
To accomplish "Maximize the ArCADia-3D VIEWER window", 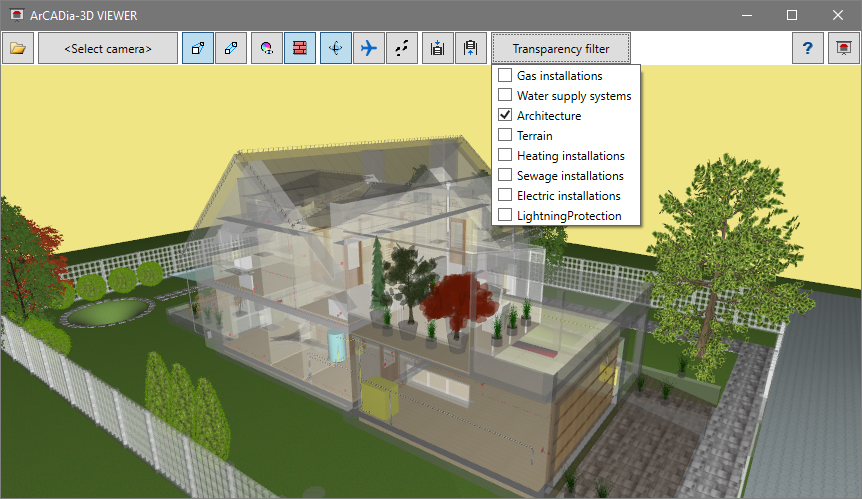I will (x=792, y=15).
